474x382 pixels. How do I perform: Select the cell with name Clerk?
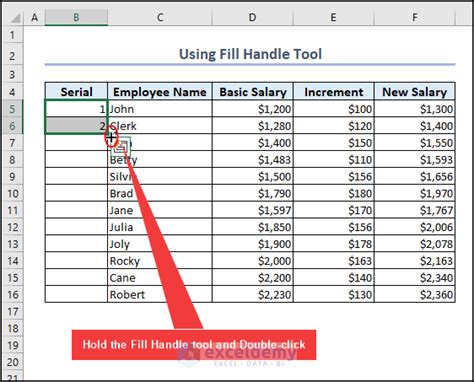[x=160, y=126]
